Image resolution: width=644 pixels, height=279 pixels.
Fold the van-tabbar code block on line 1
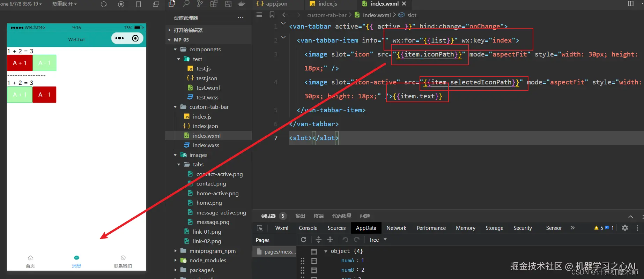(283, 23)
